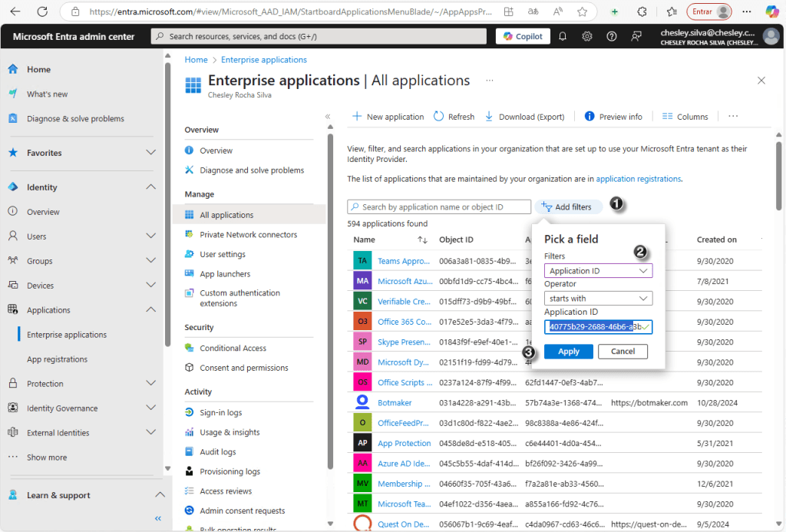Click the feedback icon in header

pos(636,36)
